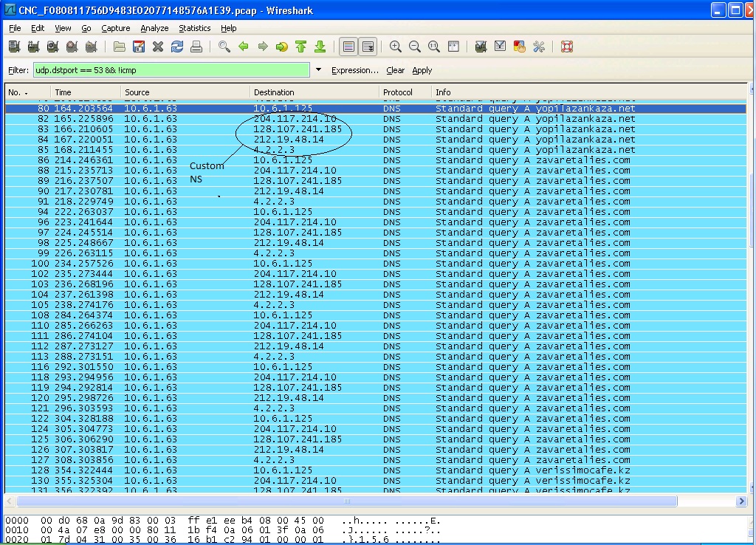Open the capture interfaces list icon
756x545 pixels.
[x=15, y=47]
